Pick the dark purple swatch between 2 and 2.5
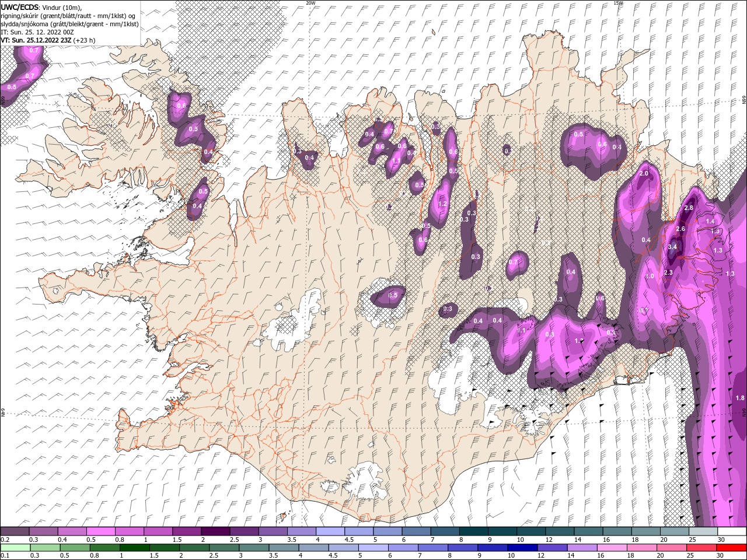Viewport: 747px width, 560px height. coord(215,531)
